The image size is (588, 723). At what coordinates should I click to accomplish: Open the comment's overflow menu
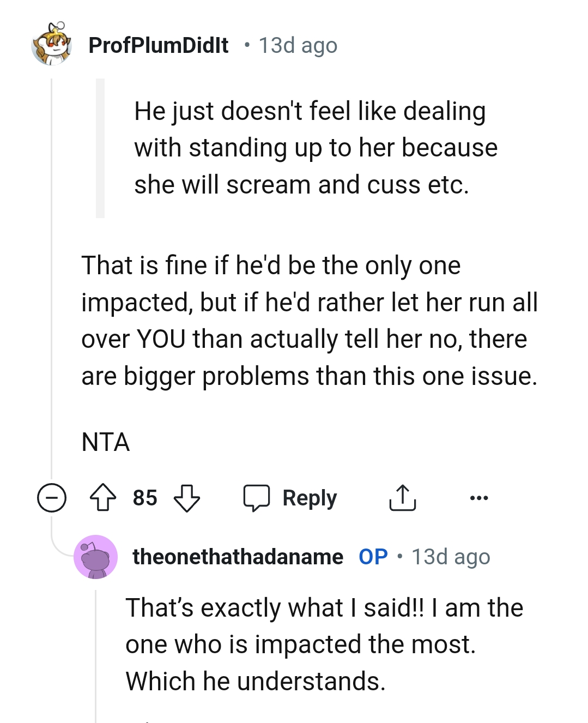[478, 497]
